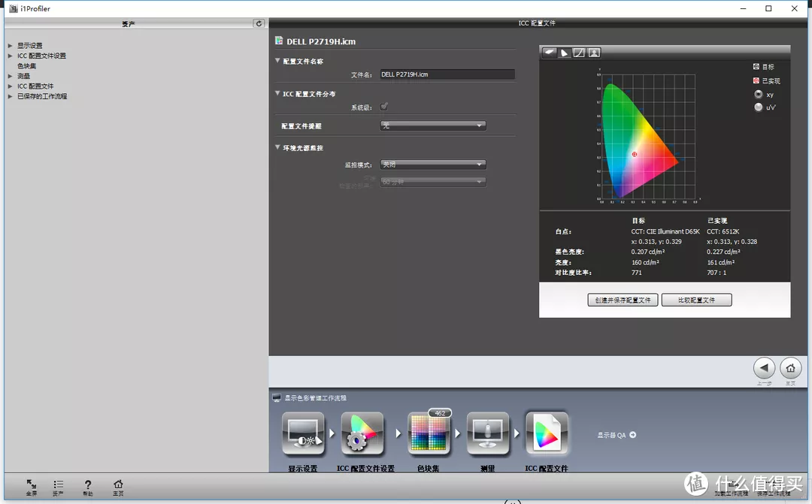This screenshot has height=504, width=812.
Task: Click the CCT: CIE Illuminant D65K target value
Action: pos(665,232)
